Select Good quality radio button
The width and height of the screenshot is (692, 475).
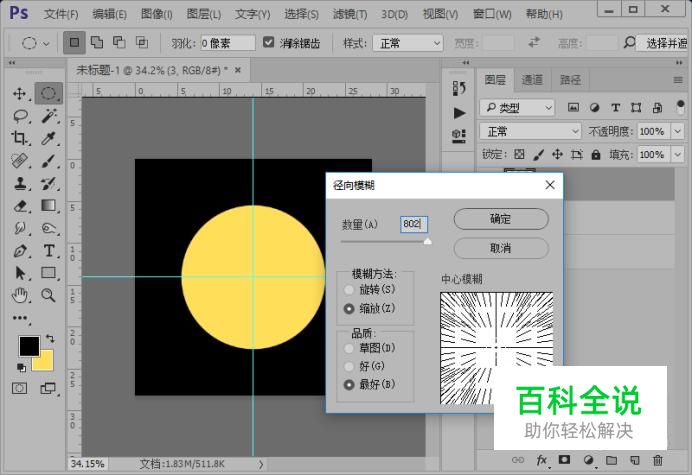pyautogui.click(x=349, y=366)
